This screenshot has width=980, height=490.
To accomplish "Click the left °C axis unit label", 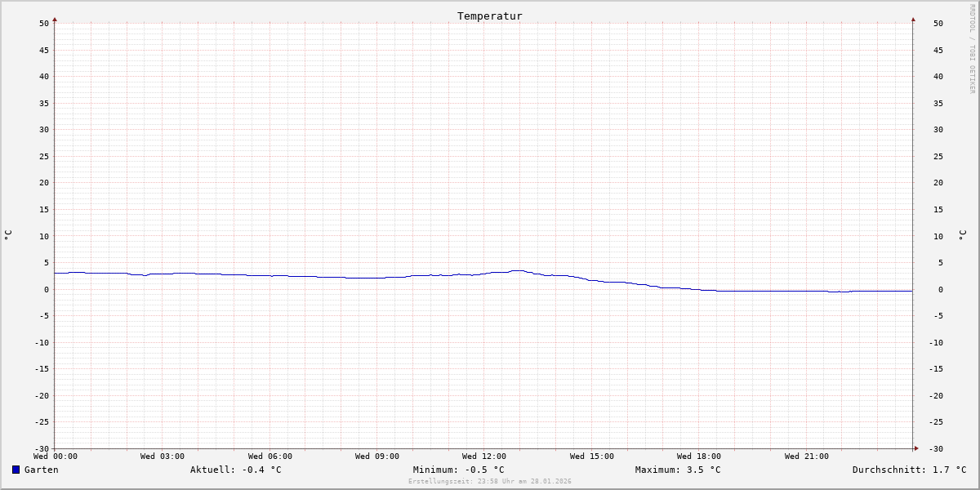I will pyautogui.click(x=8, y=235).
